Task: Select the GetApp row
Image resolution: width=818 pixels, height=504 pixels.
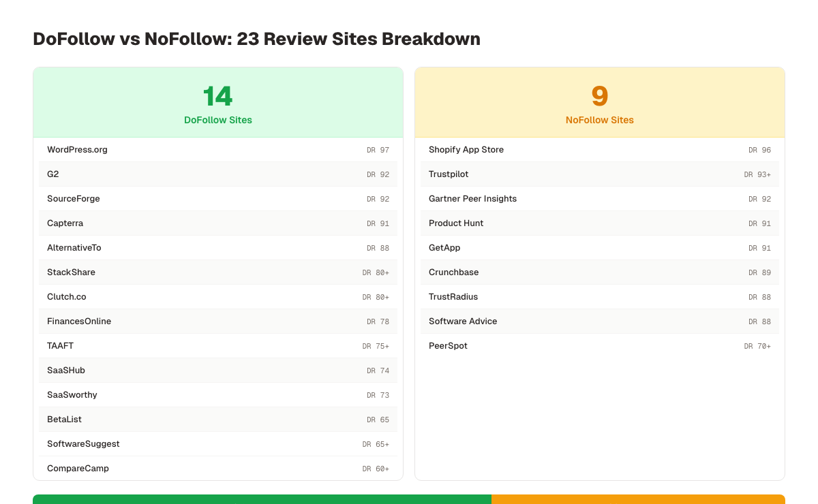Action: pyautogui.click(x=600, y=248)
